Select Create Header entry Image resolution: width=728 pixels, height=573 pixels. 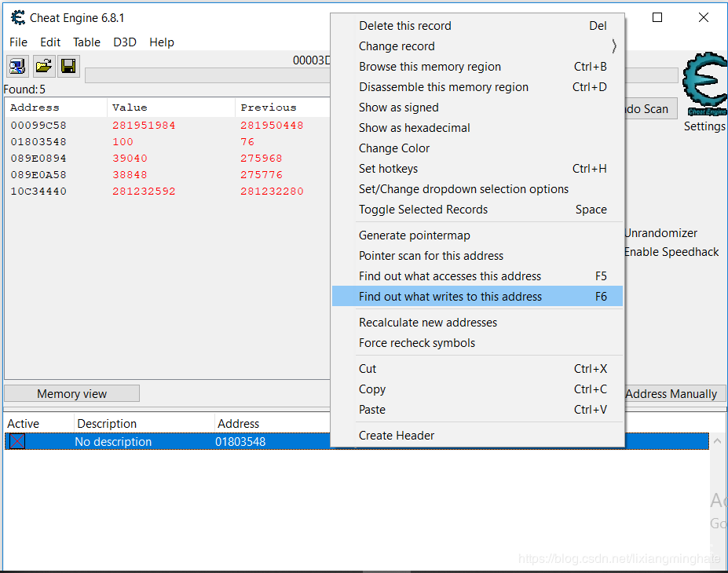click(x=477, y=436)
